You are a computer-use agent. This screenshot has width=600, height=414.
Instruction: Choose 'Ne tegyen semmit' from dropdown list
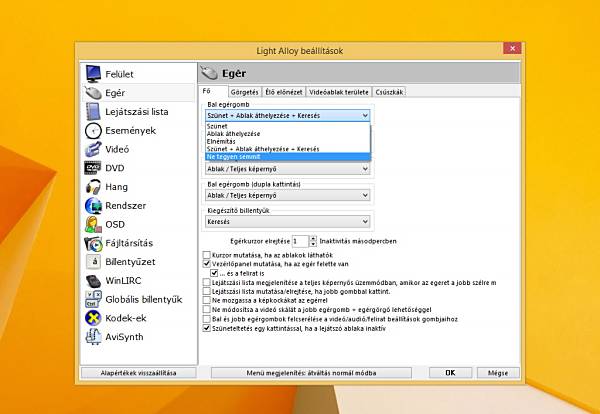tap(288, 157)
